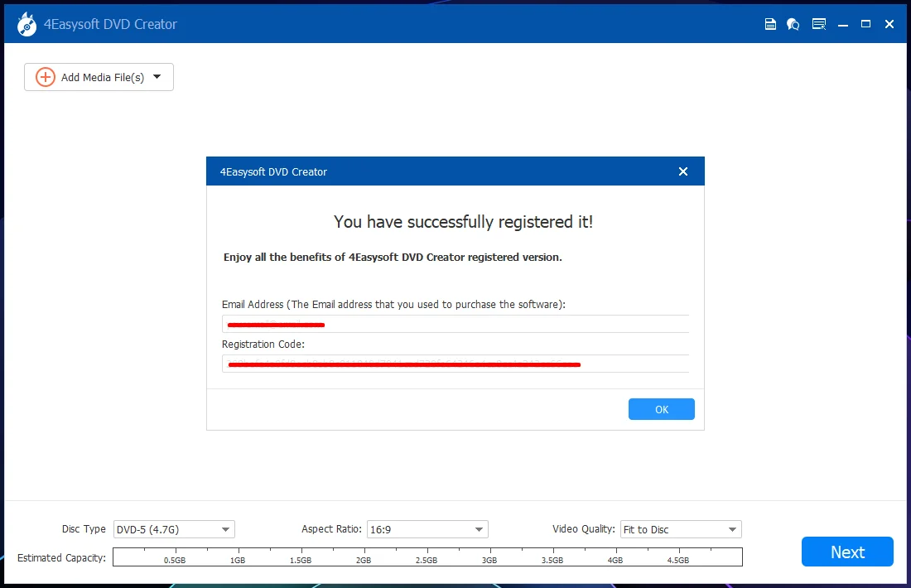The width and height of the screenshot is (911, 588).
Task: Click the orange plus Add Media icon
Action: click(x=46, y=77)
